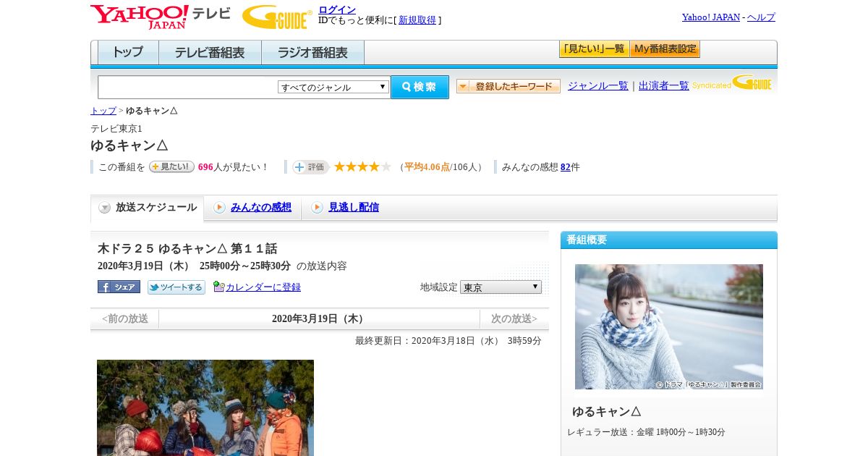Add the program with the 見たい! button

click(171, 166)
